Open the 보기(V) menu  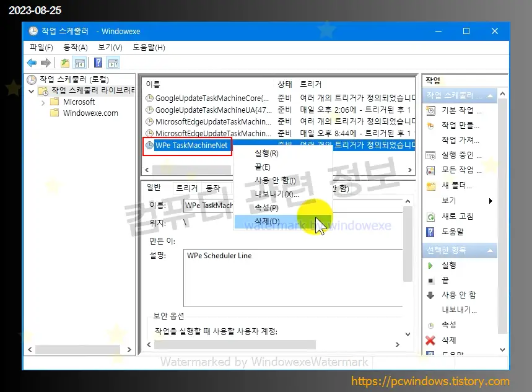pos(110,47)
